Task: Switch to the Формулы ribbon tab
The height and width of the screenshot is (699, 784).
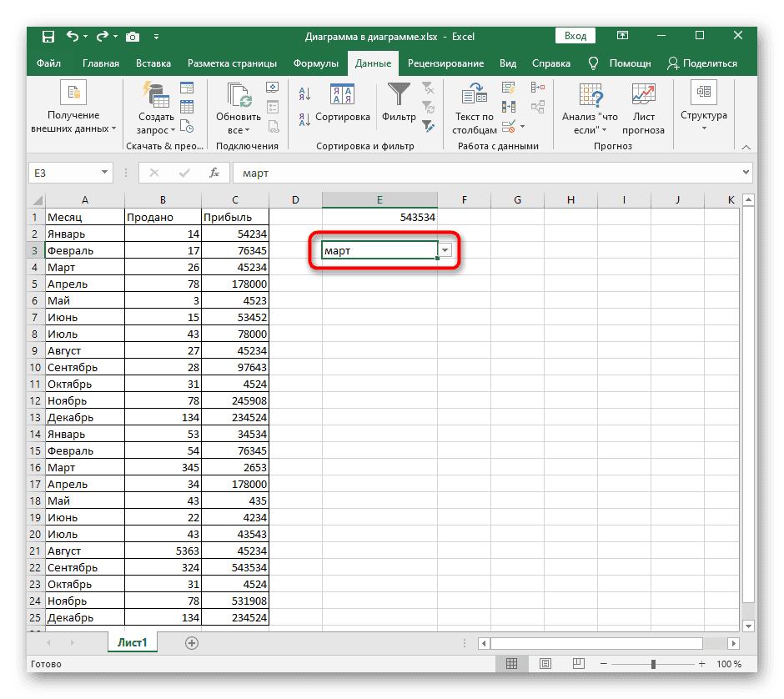Action: tap(315, 63)
